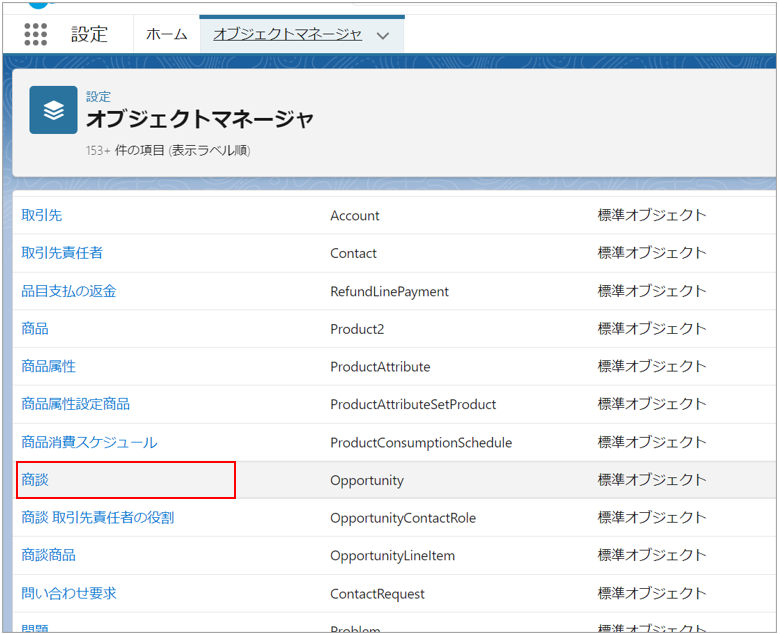Click the Opportunity API name cell
Viewport: 780px width, 634px height.
click(x=367, y=480)
